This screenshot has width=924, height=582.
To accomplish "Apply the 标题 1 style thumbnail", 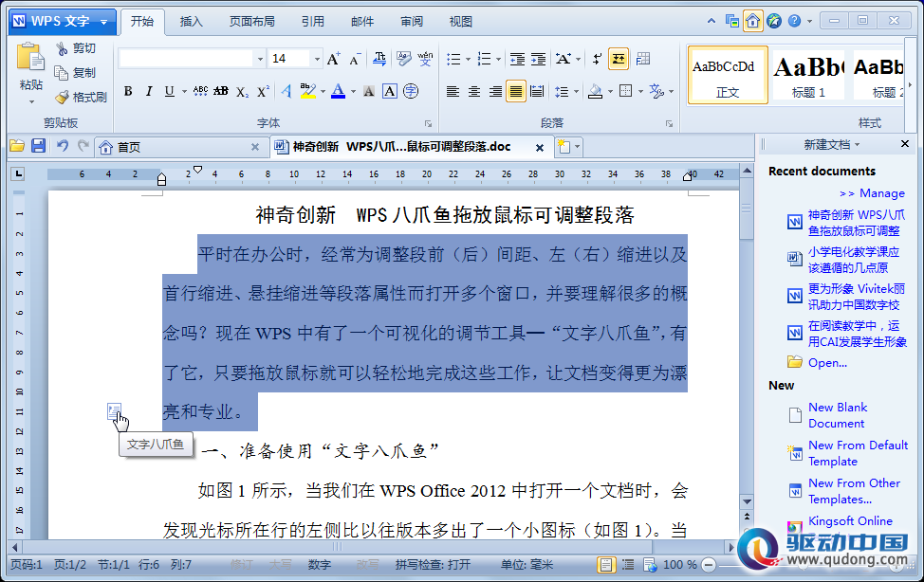I will point(808,76).
